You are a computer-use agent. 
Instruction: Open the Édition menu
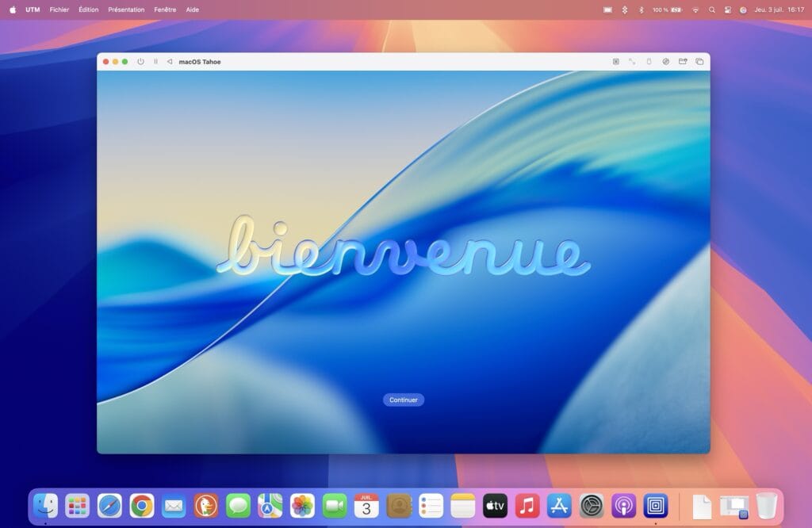tap(89, 10)
